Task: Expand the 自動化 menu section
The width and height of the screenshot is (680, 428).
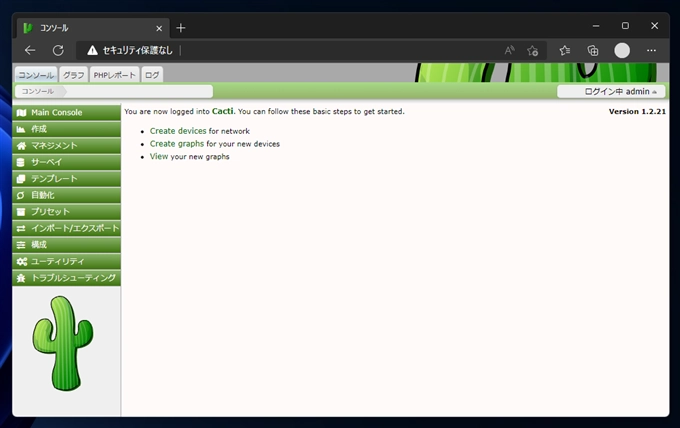Action: (66, 195)
